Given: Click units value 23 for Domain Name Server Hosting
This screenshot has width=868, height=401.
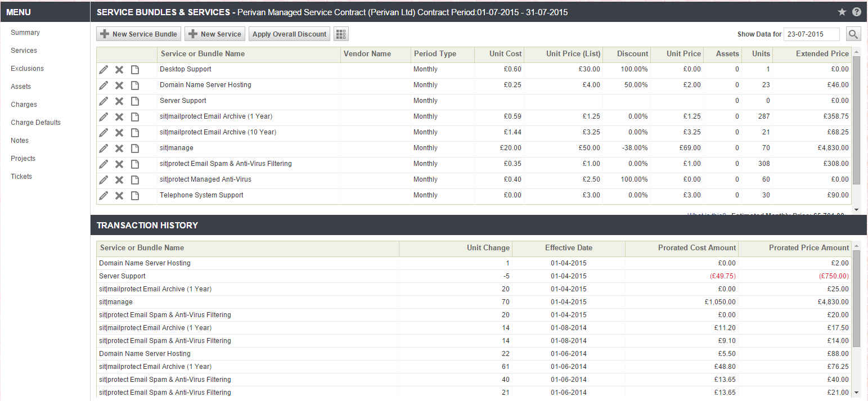Looking at the screenshot, I should pyautogui.click(x=766, y=85).
